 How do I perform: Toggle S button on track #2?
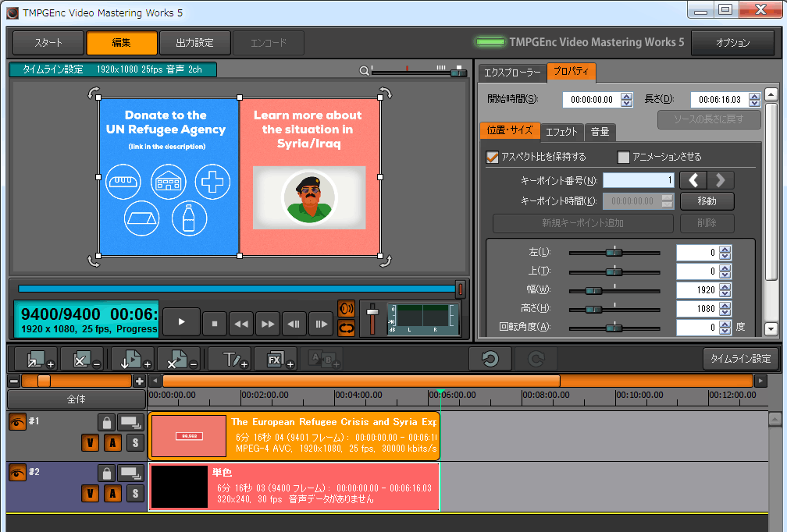click(135, 494)
